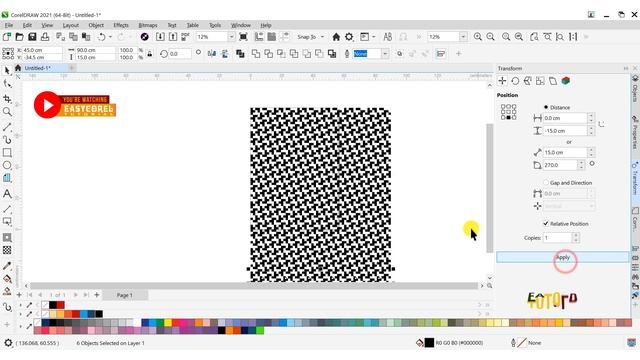Click the Publish to PDF icon
The height and width of the screenshot is (360, 640).
185,37
